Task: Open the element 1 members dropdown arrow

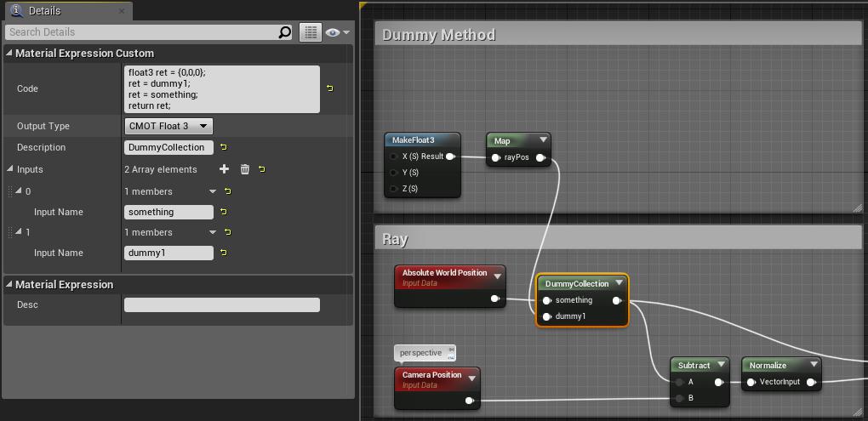Action: click(213, 232)
